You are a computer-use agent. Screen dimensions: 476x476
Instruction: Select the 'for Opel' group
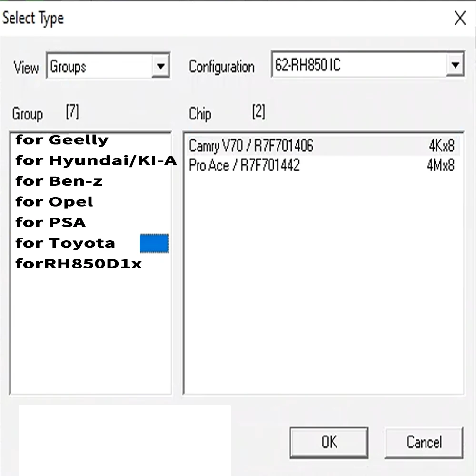click(54, 201)
